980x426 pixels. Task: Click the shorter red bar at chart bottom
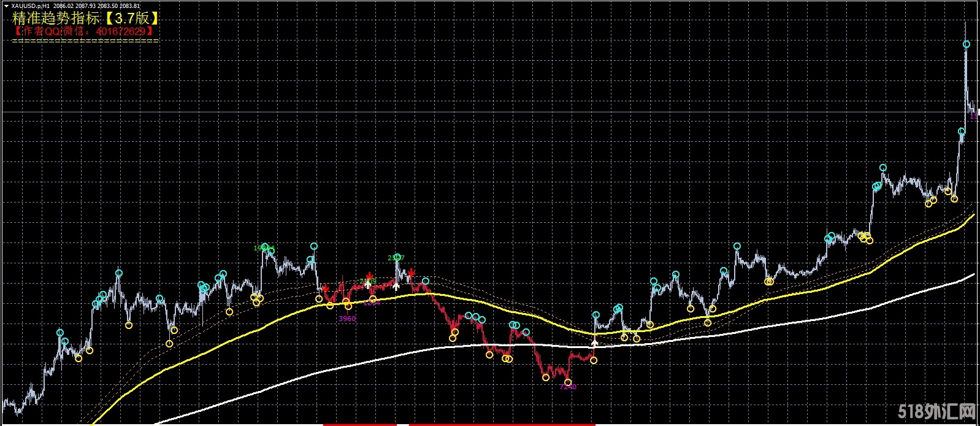click(x=359, y=424)
